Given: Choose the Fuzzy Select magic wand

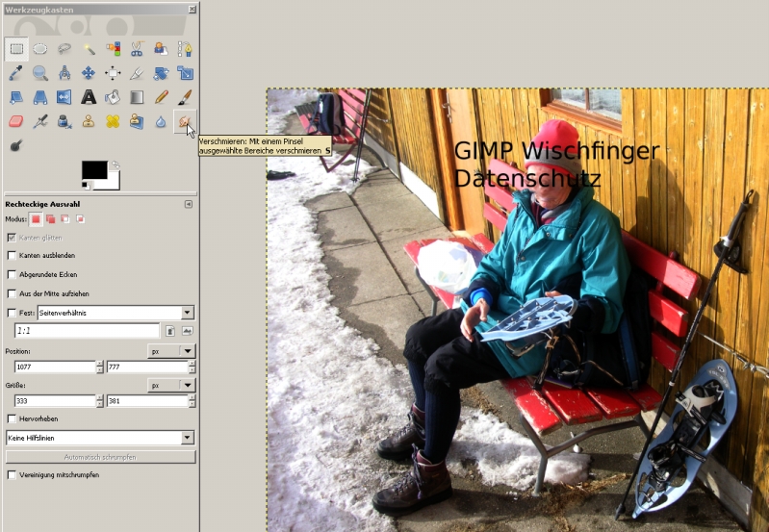Looking at the screenshot, I should [89, 48].
